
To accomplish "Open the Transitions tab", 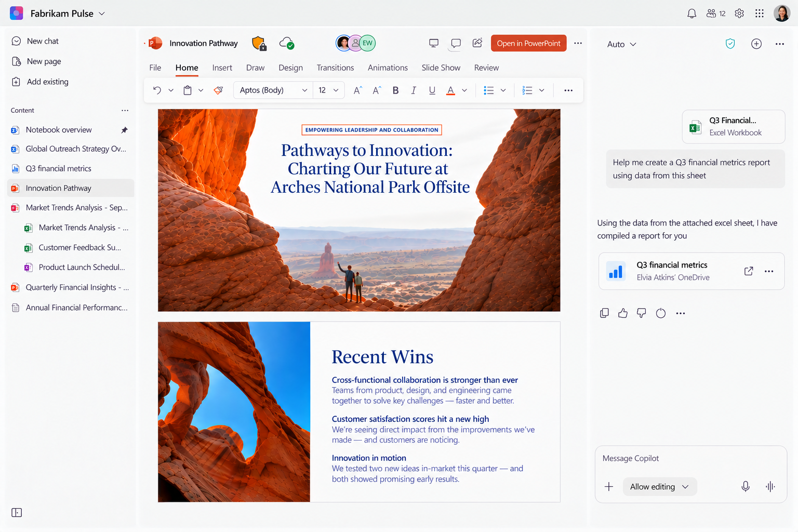I will click(x=335, y=68).
